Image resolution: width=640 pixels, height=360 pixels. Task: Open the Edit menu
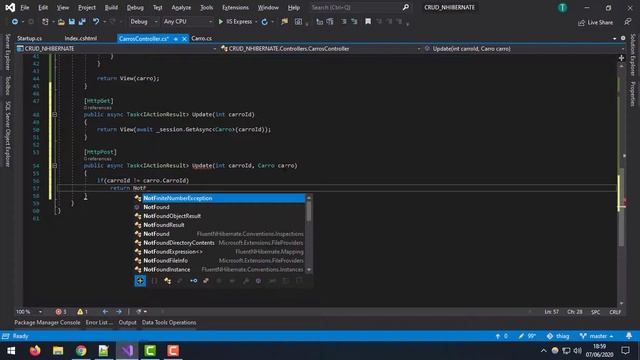(x=43, y=7)
